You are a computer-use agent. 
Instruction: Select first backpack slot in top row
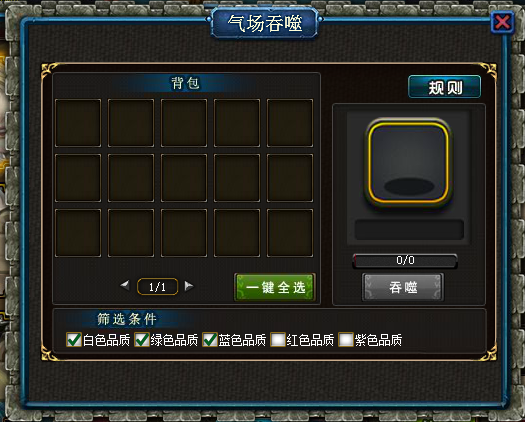coord(78,123)
